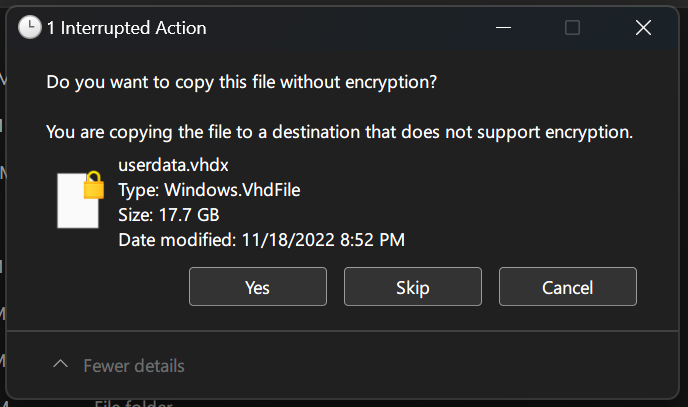Click the "Type: Windows.VhdFile" line
Screen dimensions: 688x407
pos(209,190)
